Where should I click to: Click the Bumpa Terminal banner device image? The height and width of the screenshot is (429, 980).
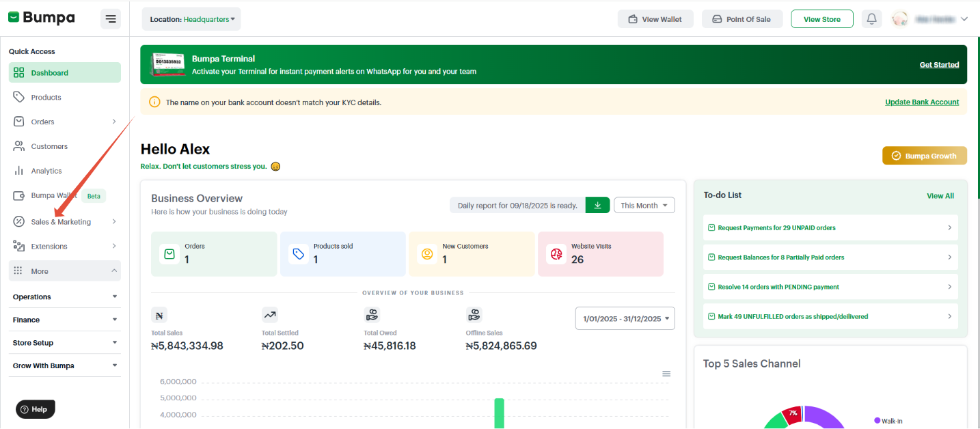coord(169,65)
